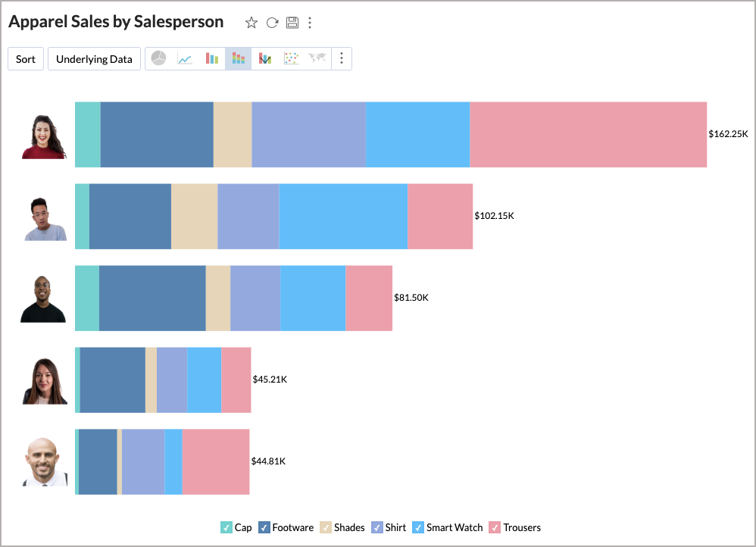
Task: Toggle the Footware series visibility
Action: coord(264,527)
